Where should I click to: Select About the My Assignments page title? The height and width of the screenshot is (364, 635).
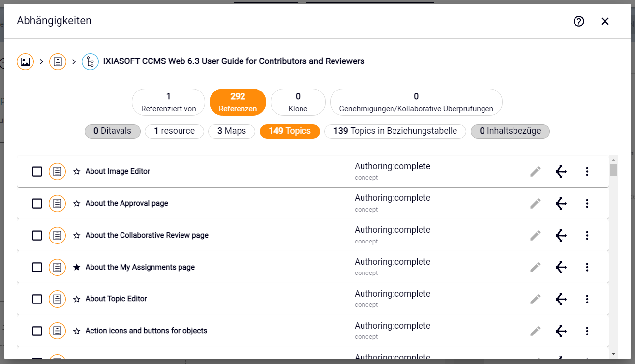(140, 267)
